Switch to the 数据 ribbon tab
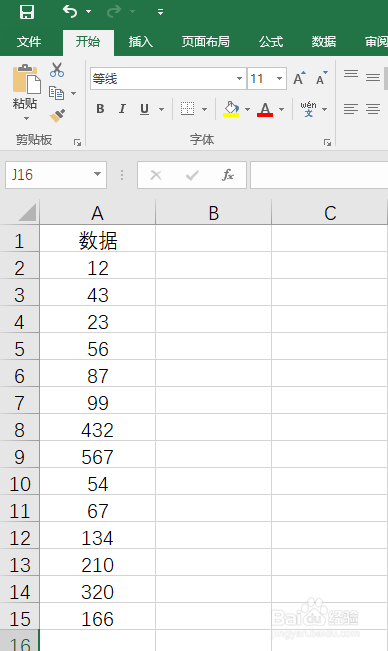The height and width of the screenshot is (651, 388). (324, 42)
